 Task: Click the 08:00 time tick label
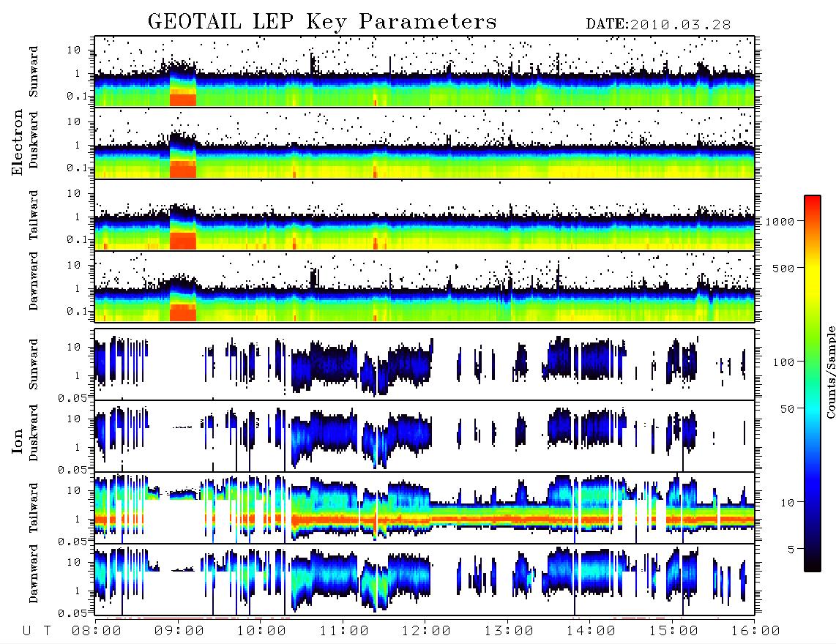coord(97,631)
